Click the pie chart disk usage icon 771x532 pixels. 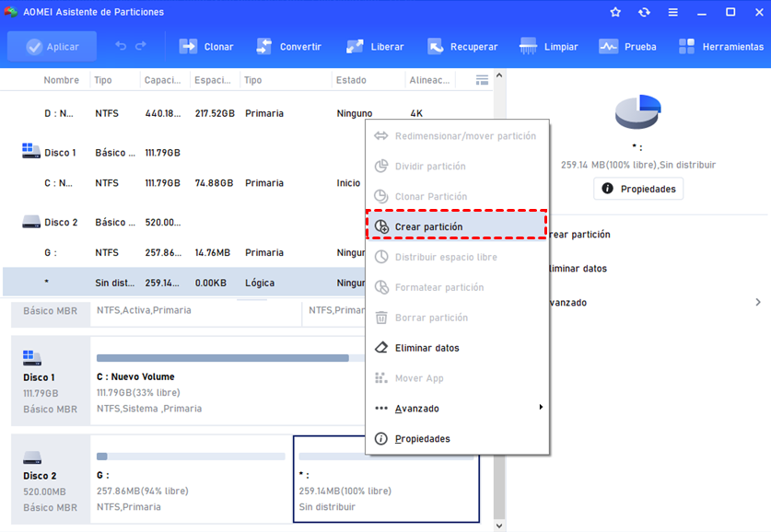pyautogui.click(x=637, y=111)
